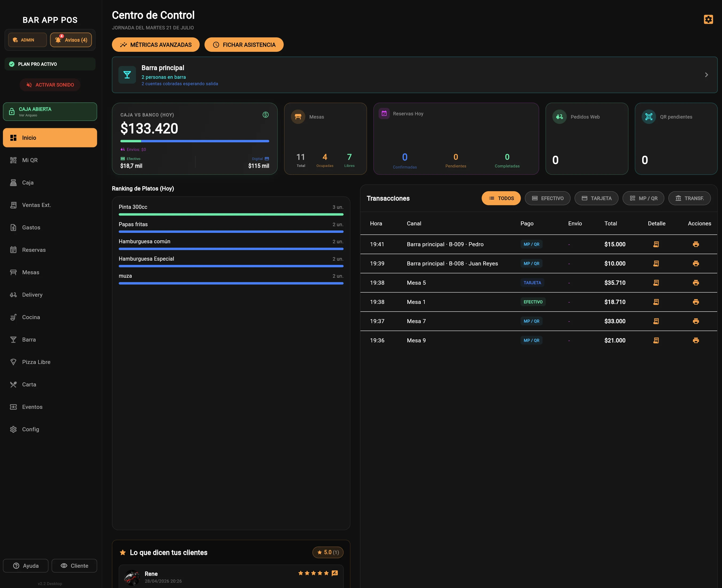
Task: Open Ventas Ext. in sidebar
Action: (x=50, y=205)
